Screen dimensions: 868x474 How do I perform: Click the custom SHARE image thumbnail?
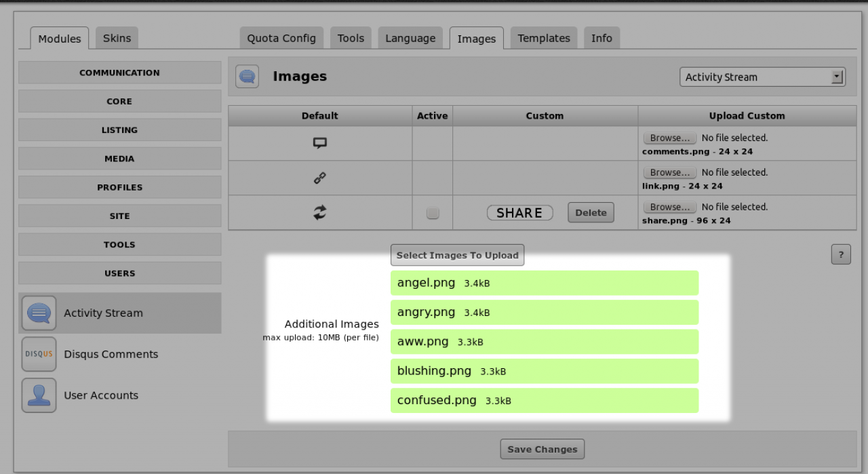519,213
